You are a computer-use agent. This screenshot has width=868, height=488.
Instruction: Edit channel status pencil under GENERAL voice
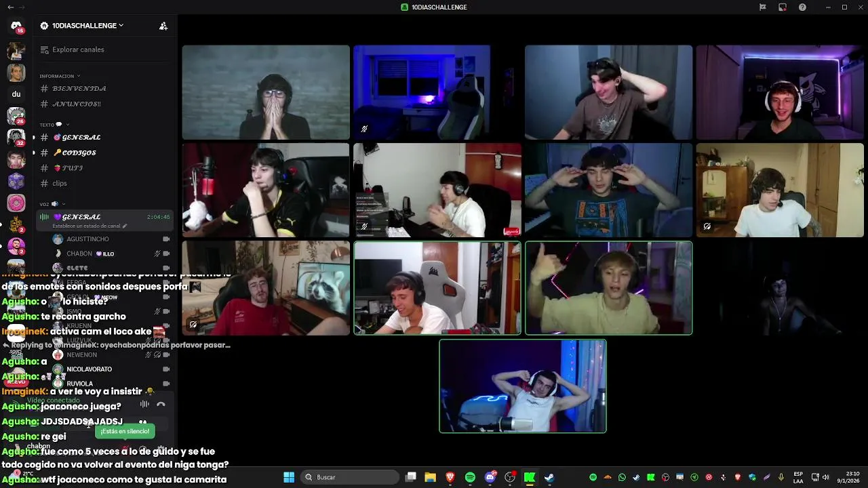[x=125, y=226]
